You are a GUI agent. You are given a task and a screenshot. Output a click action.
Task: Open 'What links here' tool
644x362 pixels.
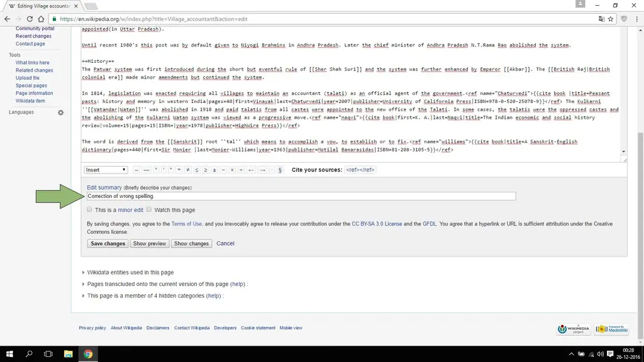[x=33, y=63]
